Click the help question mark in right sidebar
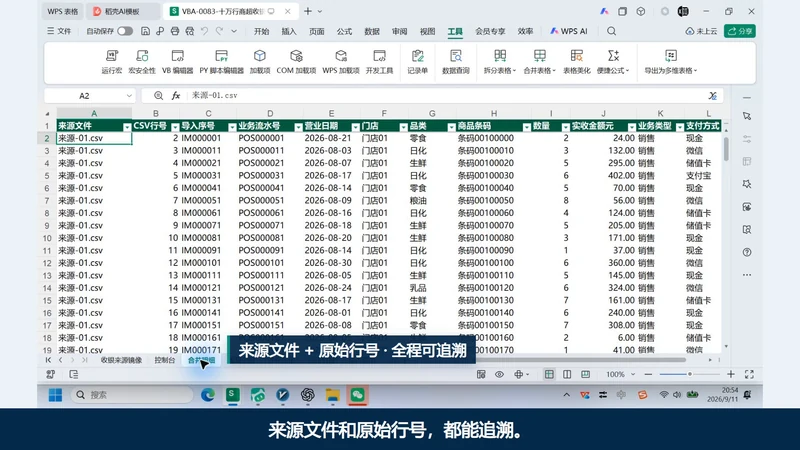The width and height of the screenshot is (800, 450). pos(747,252)
